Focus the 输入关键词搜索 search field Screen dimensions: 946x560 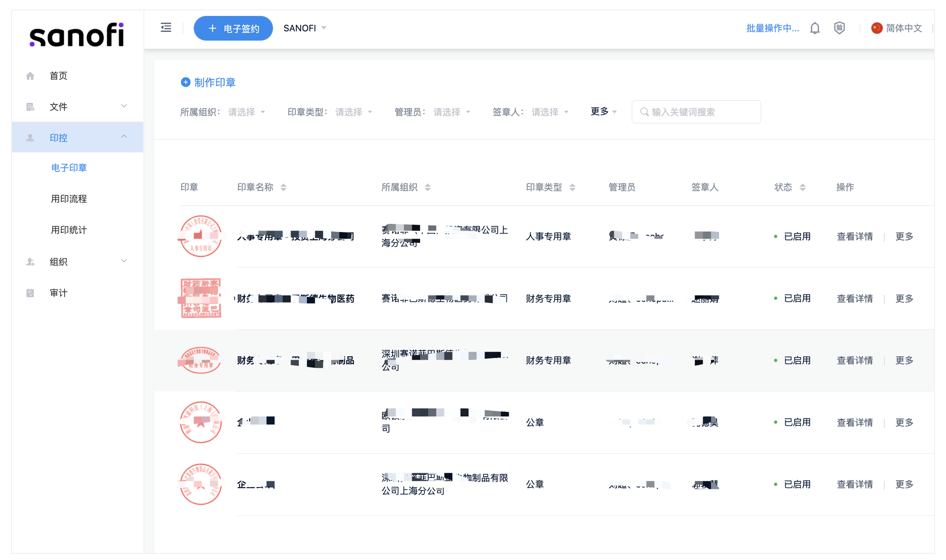point(696,112)
